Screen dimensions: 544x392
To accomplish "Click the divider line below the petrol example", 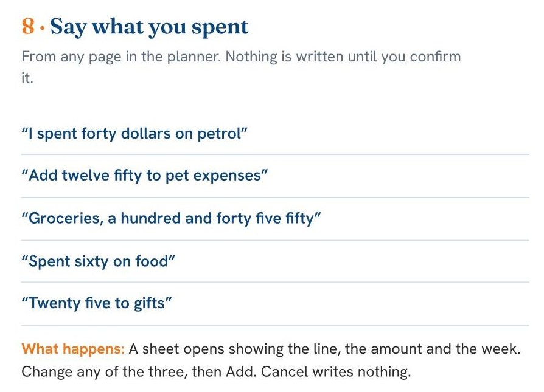I will (x=275, y=154).
